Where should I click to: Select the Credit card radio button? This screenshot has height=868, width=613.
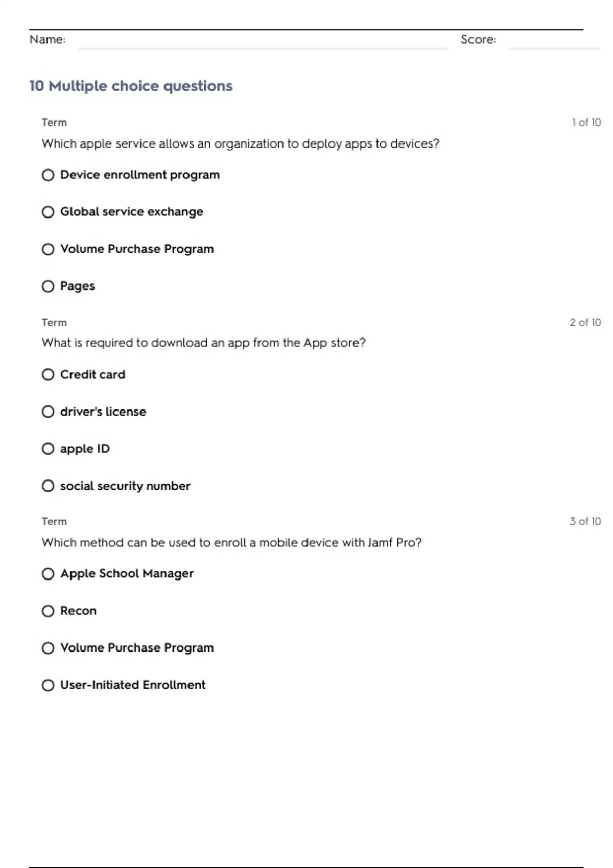click(48, 375)
